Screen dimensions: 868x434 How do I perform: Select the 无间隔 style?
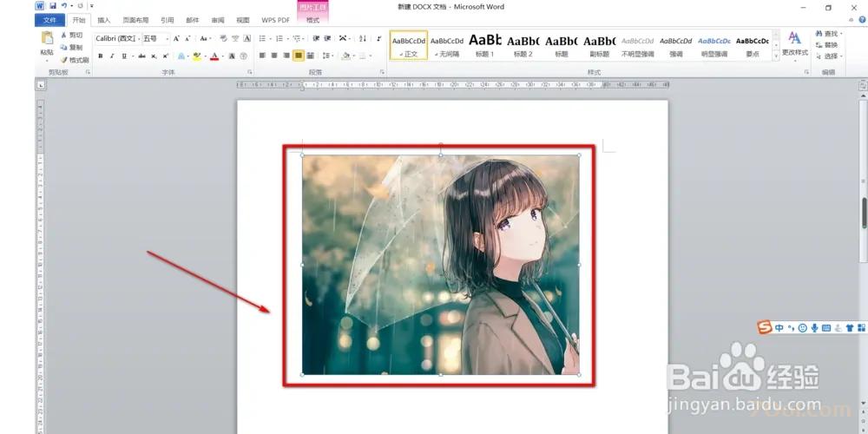point(447,45)
